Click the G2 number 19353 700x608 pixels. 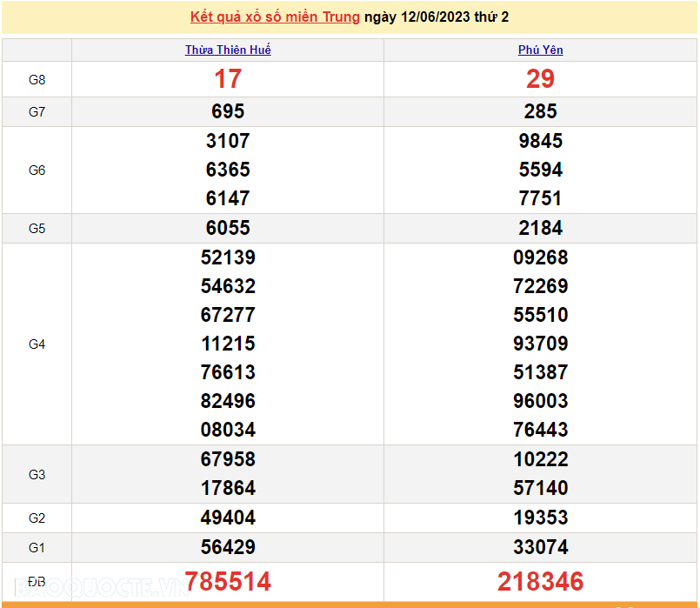[x=540, y=518]
